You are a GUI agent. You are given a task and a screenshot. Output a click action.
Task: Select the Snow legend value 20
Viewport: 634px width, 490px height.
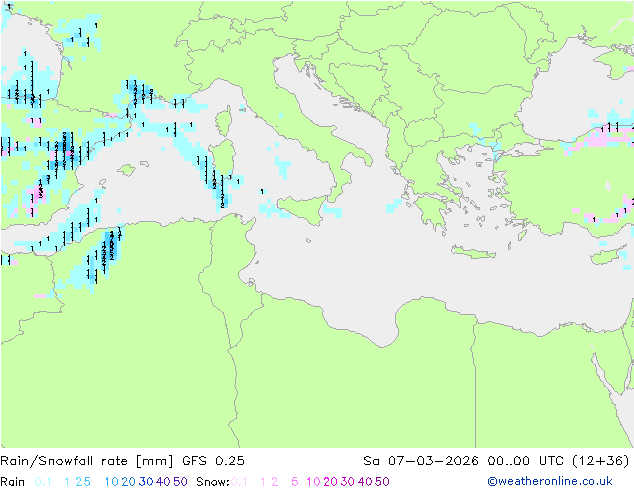[x=330, y=482]
